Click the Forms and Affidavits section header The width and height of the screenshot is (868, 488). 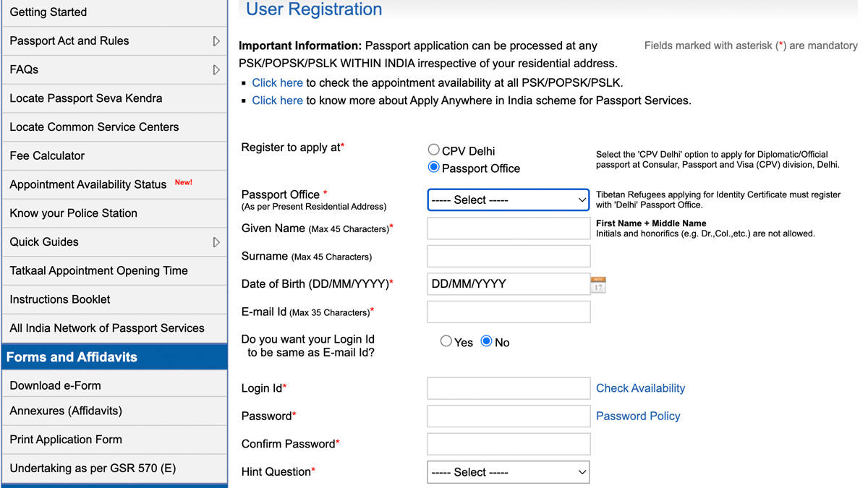coord(114,357)
